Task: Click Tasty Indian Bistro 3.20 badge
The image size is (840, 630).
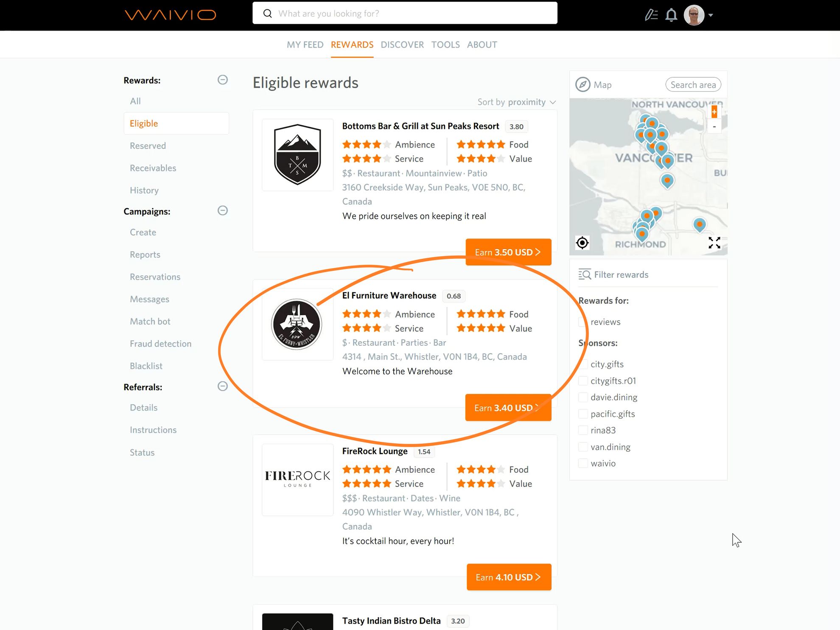Action: [x=458, y=621]
